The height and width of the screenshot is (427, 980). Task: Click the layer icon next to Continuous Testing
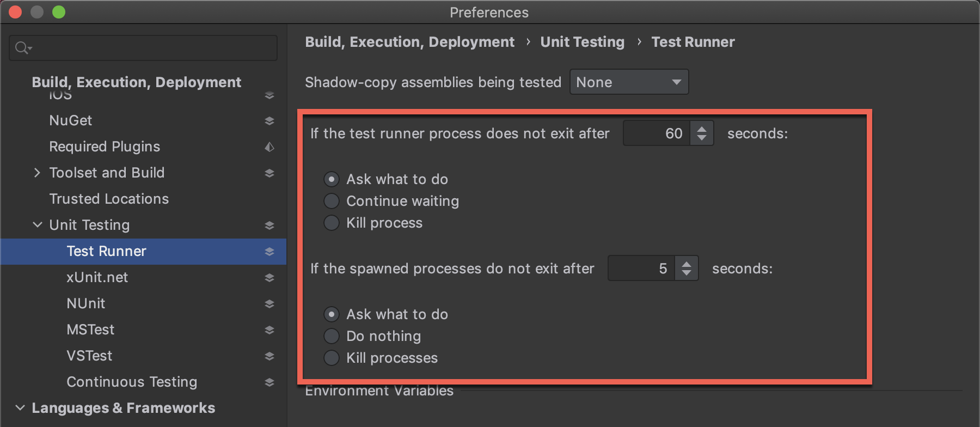click(269, 382)
